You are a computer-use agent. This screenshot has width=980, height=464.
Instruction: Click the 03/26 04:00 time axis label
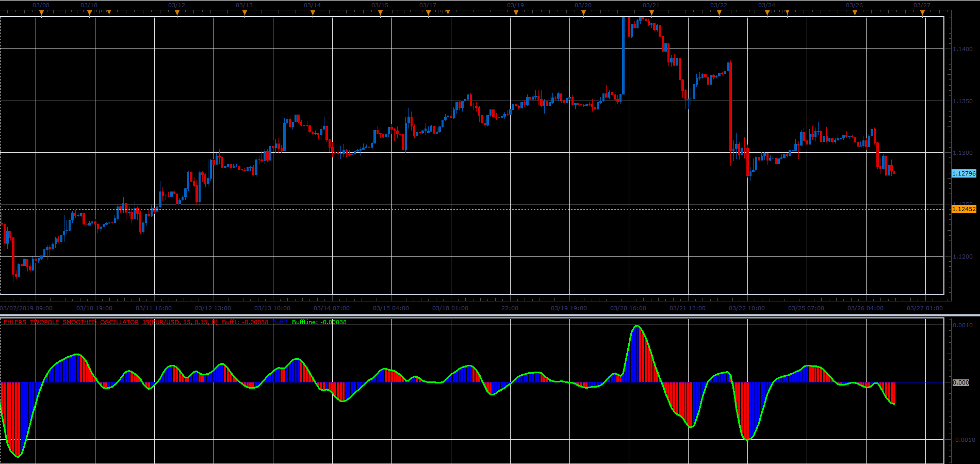coord(865,308)
